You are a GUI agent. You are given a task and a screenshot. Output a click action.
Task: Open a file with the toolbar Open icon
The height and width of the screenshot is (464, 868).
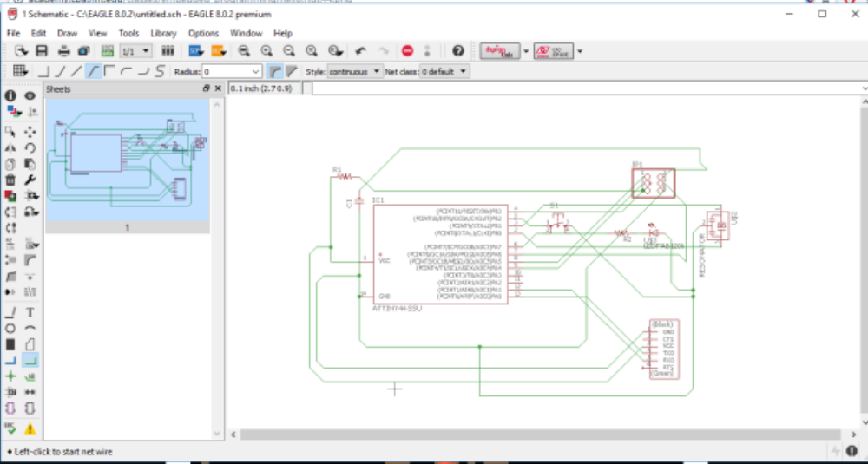[21, 51]
